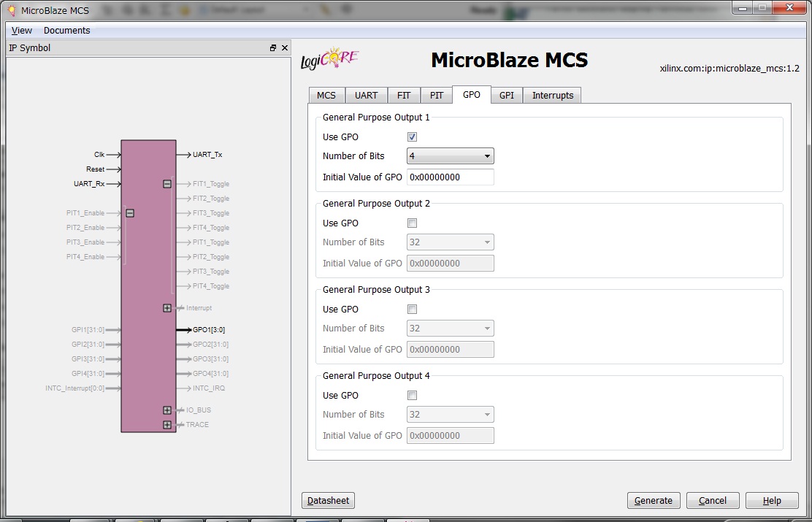Click Initial Value field of Output 3

pyautogui.click(x=450, y=350)
